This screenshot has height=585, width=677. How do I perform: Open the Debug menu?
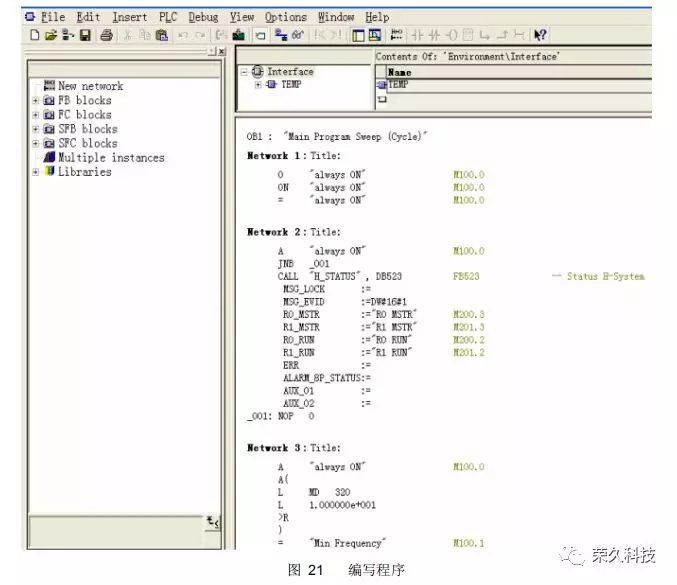coord(203,17)
